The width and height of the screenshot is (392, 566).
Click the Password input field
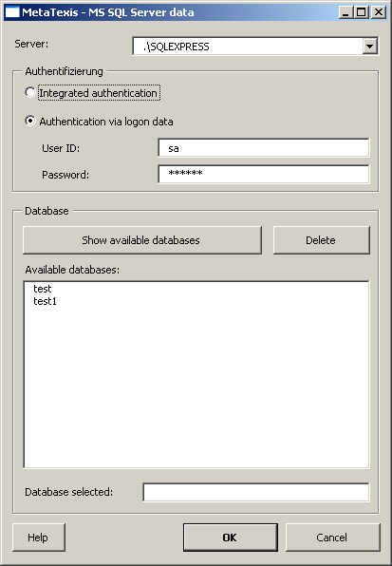[264, 175]
